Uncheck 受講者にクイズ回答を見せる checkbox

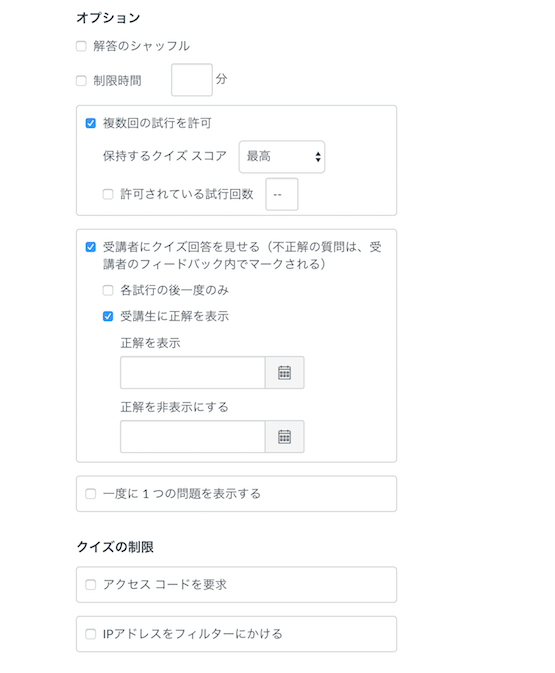91,247
